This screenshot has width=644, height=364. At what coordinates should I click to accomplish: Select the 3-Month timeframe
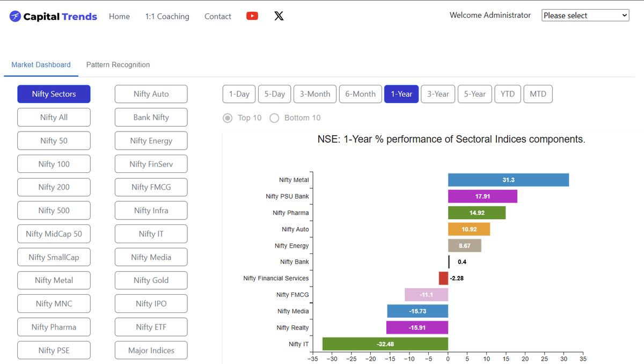(315, 94)
